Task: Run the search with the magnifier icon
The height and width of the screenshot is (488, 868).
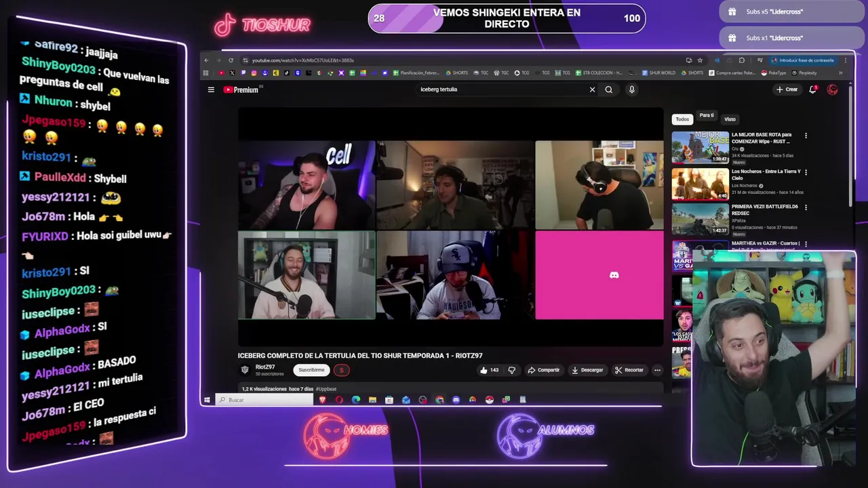Action: (609, 89)
